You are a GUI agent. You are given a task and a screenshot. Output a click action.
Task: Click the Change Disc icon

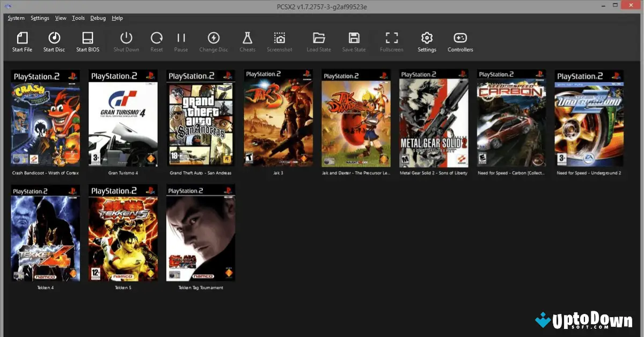(x=214, y=39)
